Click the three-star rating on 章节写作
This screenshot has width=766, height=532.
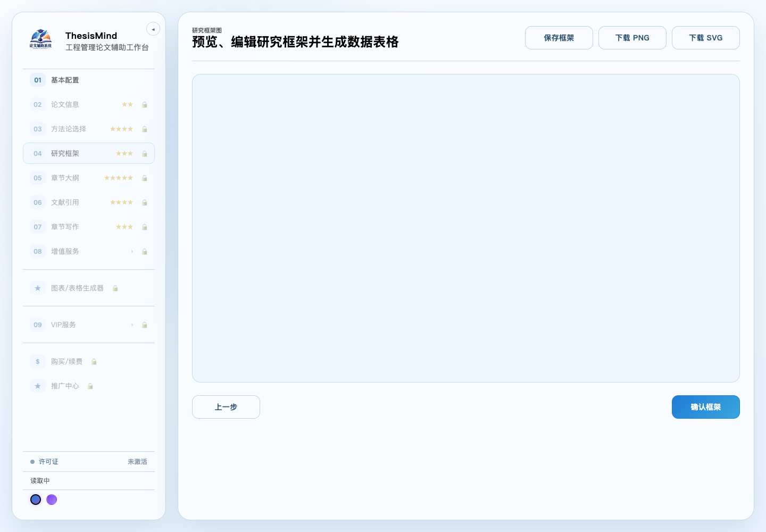tap(124, 227)
